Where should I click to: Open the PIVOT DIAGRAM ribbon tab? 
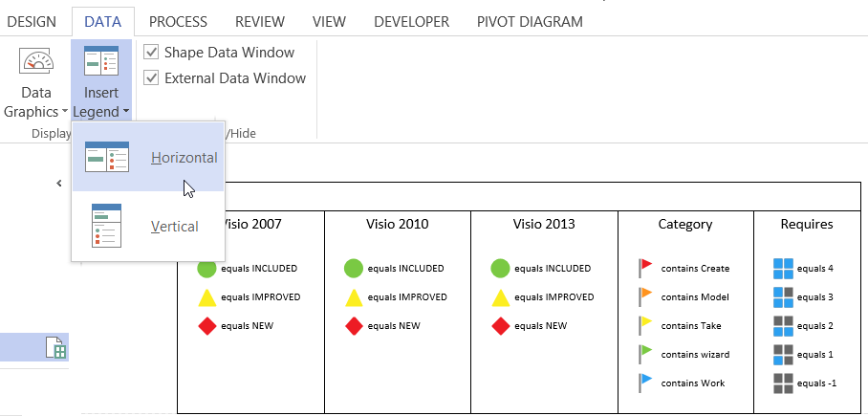(x=530, y=22)
